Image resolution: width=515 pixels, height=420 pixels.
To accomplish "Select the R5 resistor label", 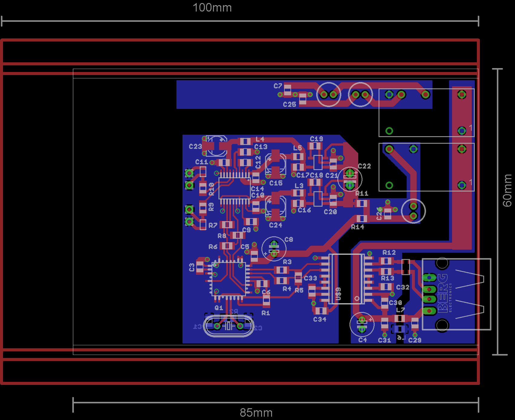I will tap(299, 290).
